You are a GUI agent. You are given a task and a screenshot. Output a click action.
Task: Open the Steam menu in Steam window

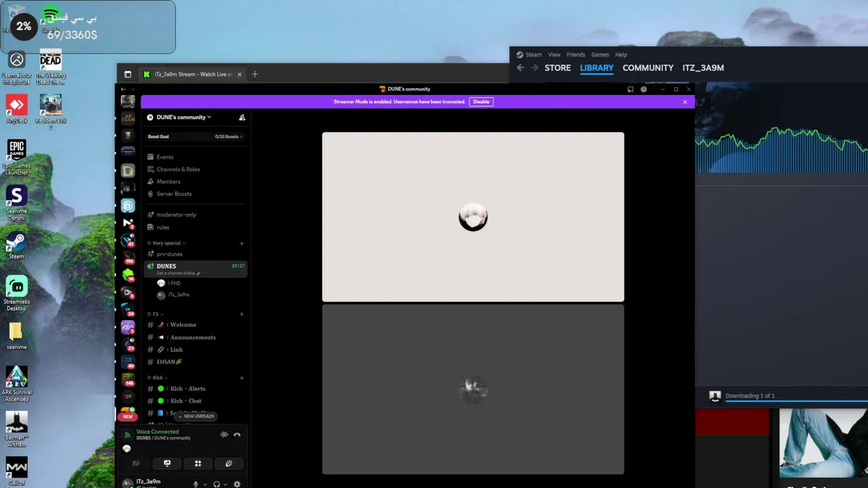click(534, 54)
